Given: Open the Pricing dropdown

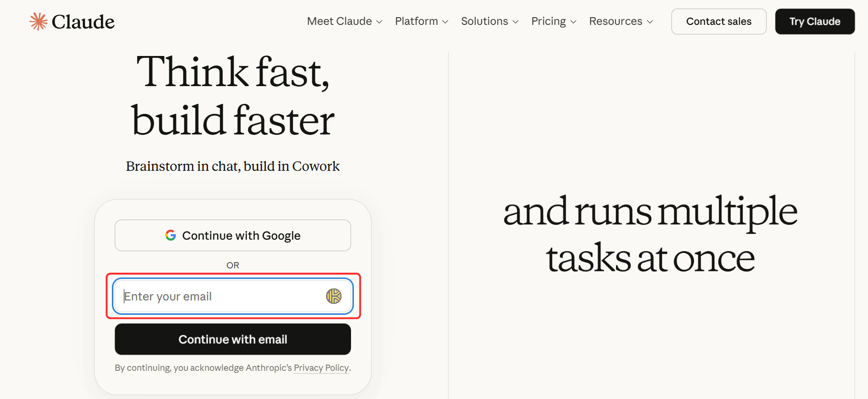Looking at the screenshot, I should (x=554, y=22).
